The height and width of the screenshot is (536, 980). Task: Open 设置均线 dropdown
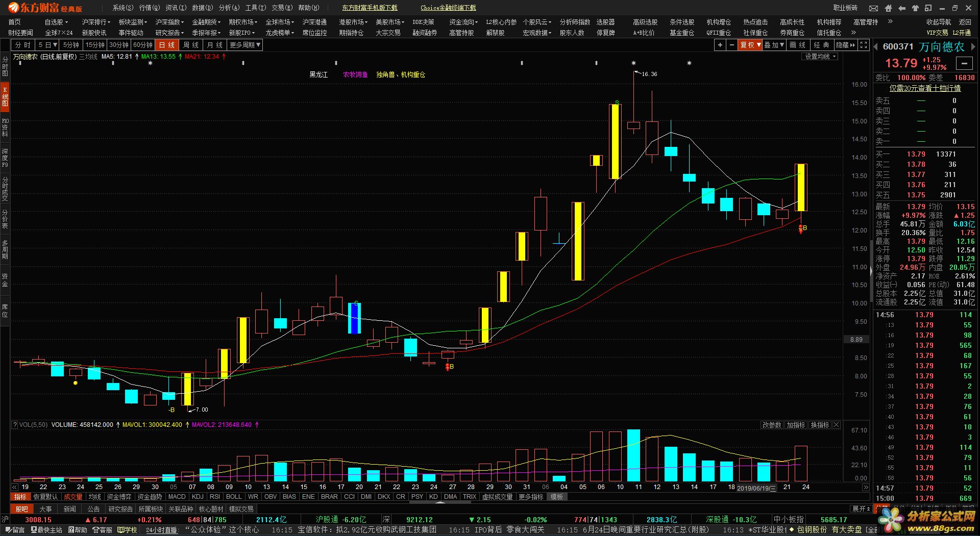tap(820, 57)
